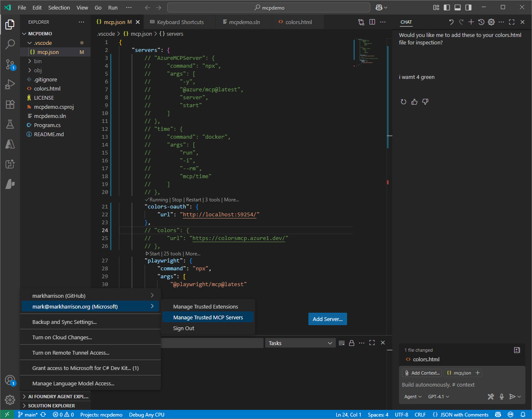Open the Extensions view
The height and width of the screenshot is (419, 532).
10,104
